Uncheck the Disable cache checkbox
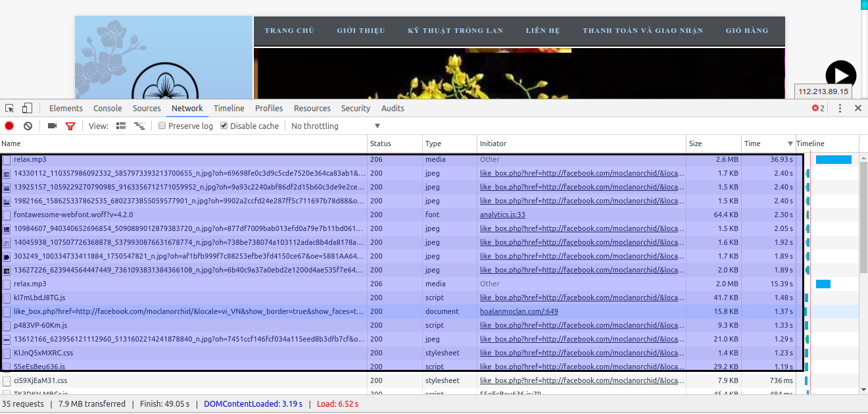The image size is (868, 414). [x=224, y=126]
